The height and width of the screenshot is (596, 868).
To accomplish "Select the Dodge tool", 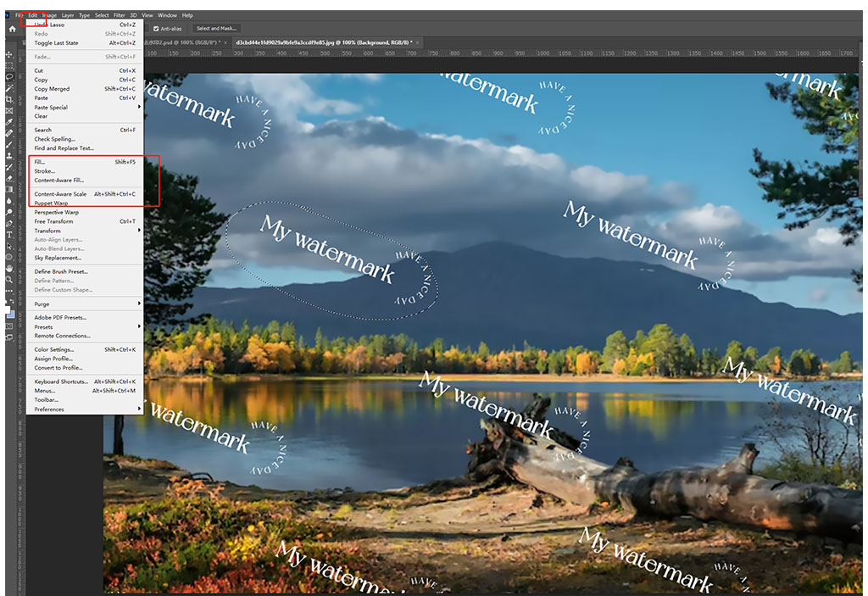I will tap(9, 212).
